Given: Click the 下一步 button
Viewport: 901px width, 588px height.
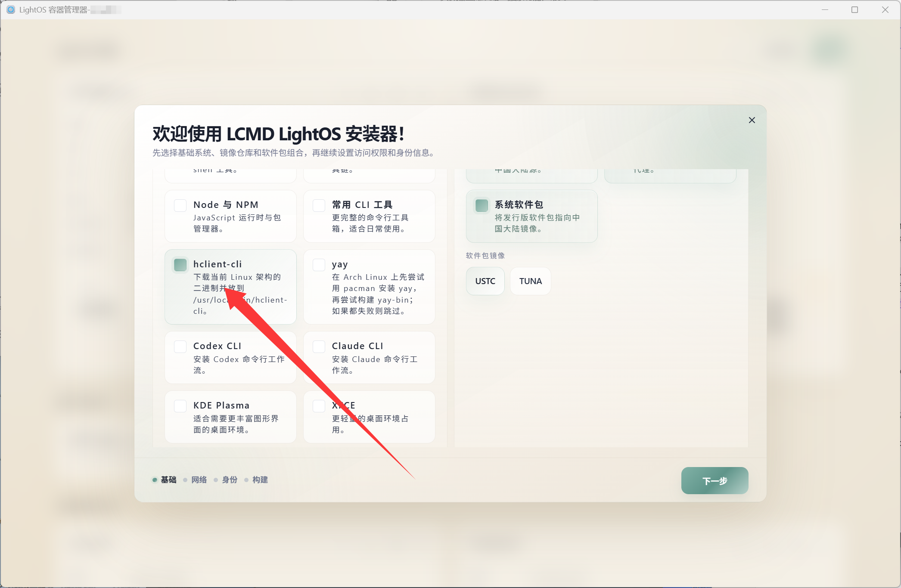Looking at the screenshot, I should tap(715, 480).
